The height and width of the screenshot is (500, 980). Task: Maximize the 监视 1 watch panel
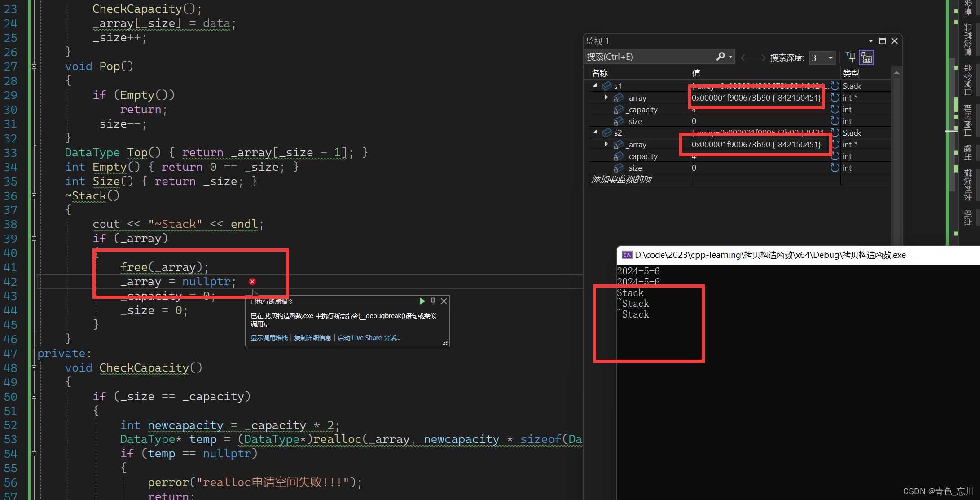coord(882,41)
